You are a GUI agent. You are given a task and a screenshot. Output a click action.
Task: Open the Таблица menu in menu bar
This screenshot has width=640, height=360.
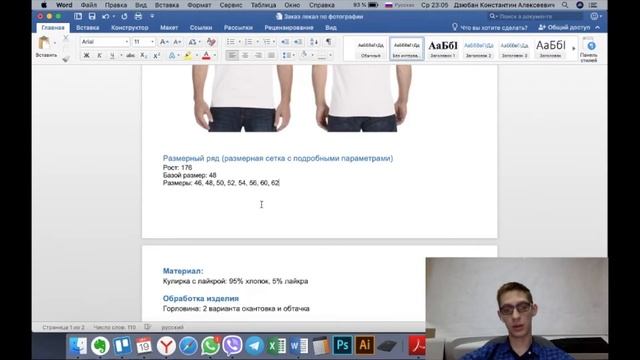click(x=263, y=5)
